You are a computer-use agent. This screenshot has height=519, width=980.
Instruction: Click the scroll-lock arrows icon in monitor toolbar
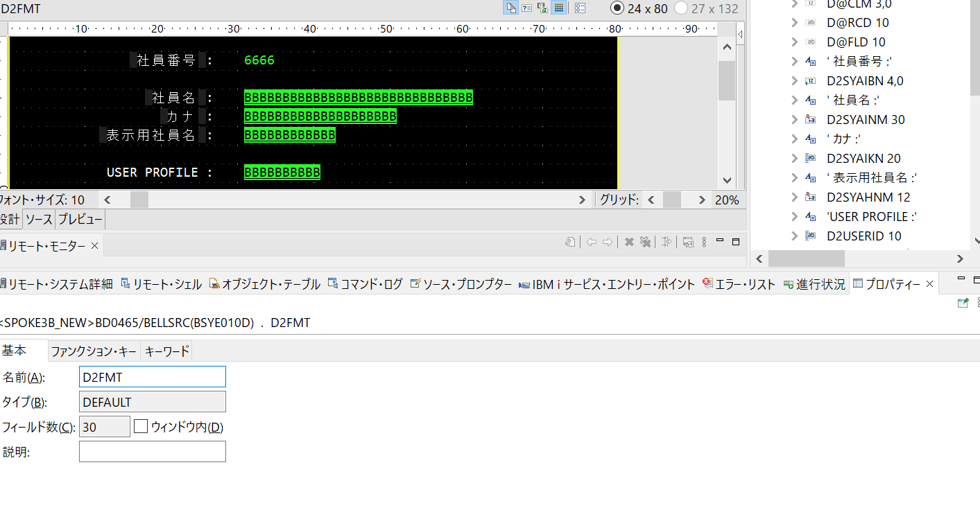[x=667, y=242]
